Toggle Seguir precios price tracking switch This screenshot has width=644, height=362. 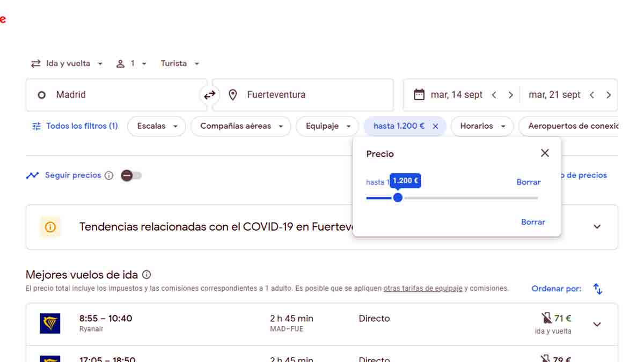tap(131, 175)
